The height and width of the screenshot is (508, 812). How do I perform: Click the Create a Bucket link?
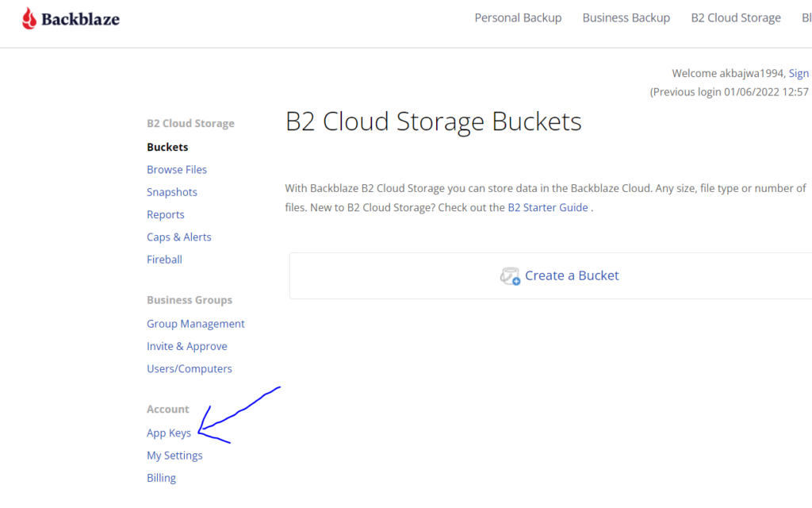[572, 275]
